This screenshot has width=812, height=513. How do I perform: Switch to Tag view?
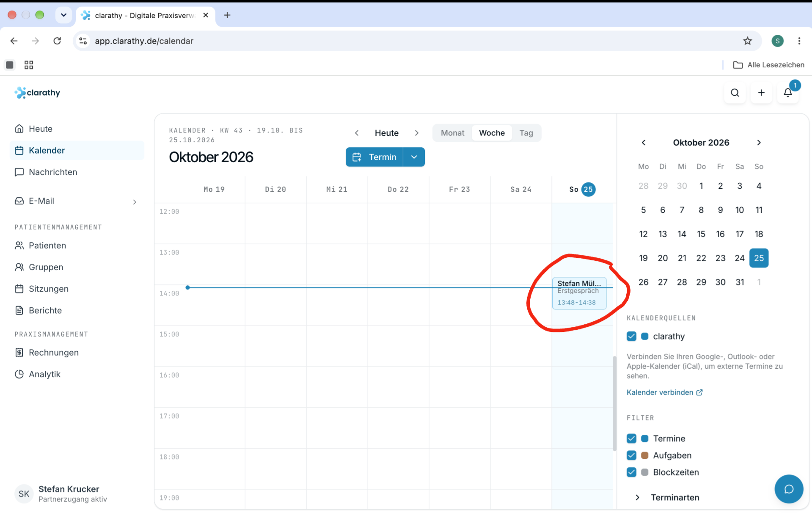(526, 133)
